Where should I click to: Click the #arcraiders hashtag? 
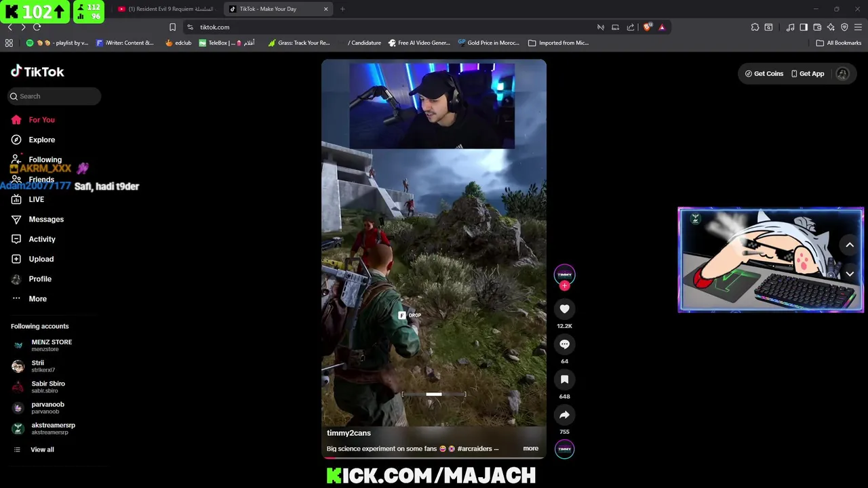coord(475,449)
